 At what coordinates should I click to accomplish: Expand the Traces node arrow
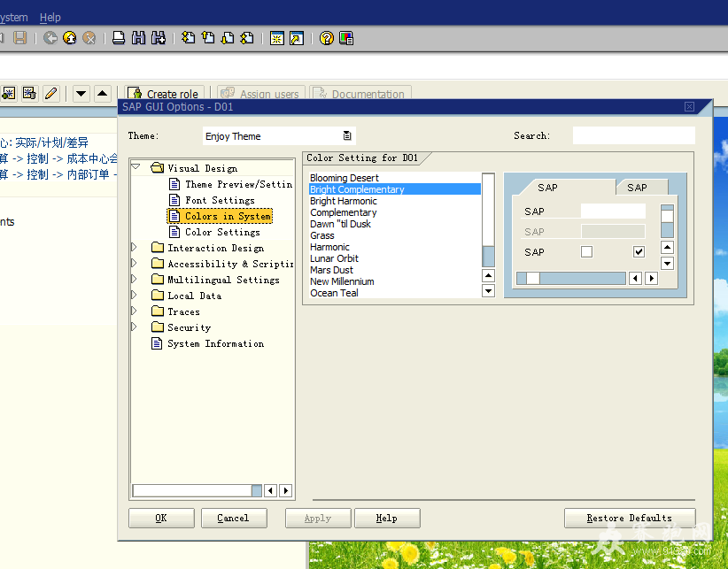point(135,311)
